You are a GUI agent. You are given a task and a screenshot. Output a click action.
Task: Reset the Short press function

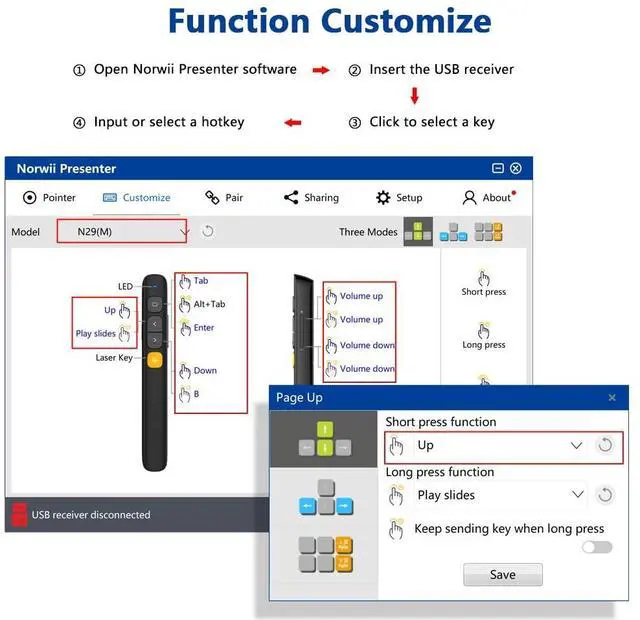[x=605, y=445]
